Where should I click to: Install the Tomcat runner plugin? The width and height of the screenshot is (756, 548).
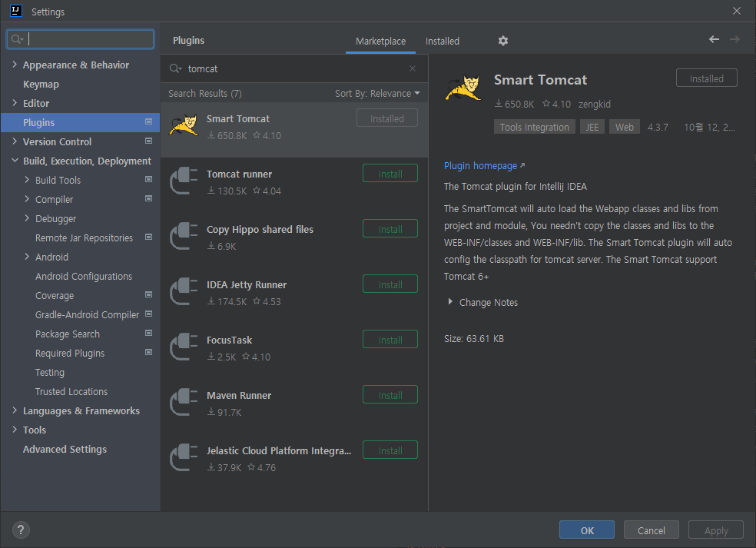[390, 174]
